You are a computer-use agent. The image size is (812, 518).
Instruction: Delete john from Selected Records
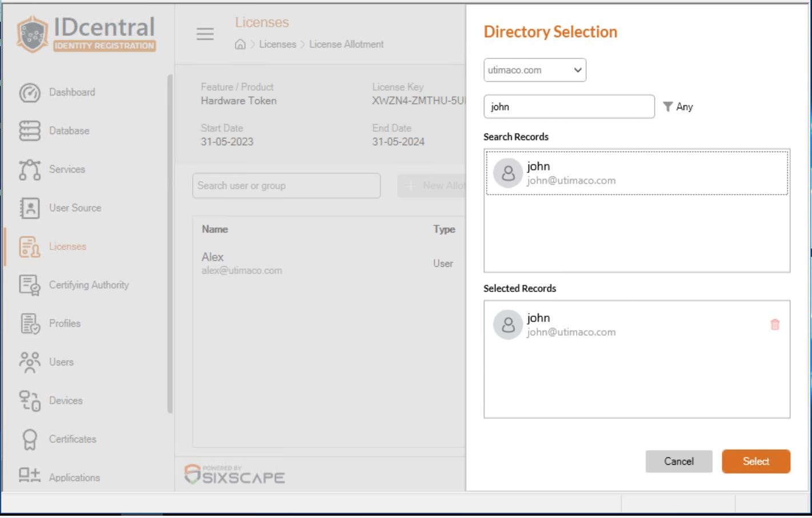tap(775, 324)
